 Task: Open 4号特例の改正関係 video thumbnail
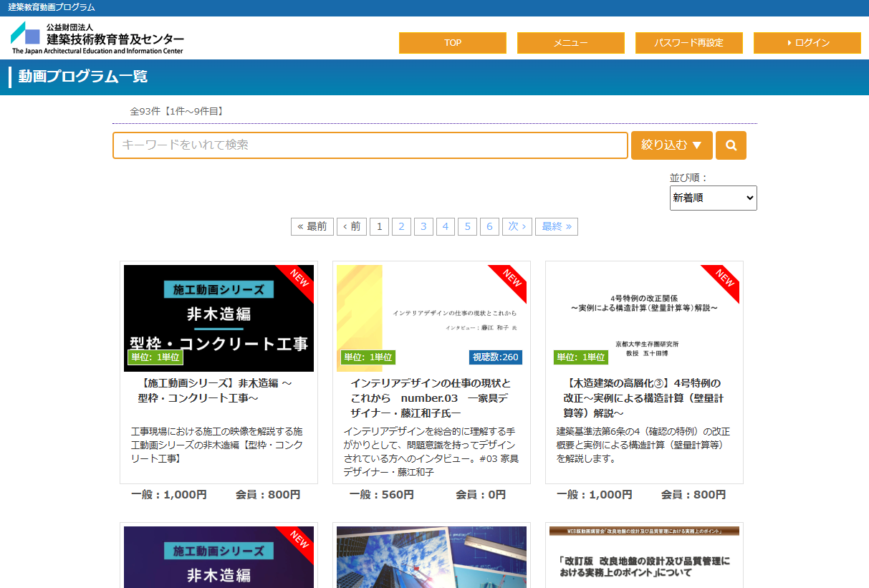[x=644, y=318]
